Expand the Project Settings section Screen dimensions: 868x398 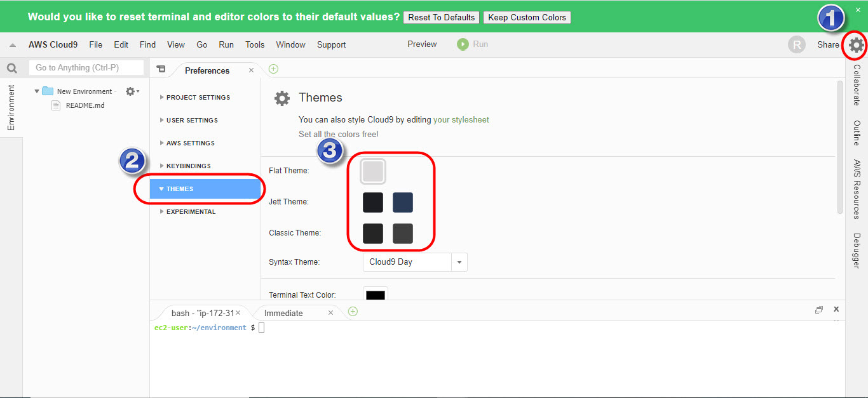[x=198, y=98]
